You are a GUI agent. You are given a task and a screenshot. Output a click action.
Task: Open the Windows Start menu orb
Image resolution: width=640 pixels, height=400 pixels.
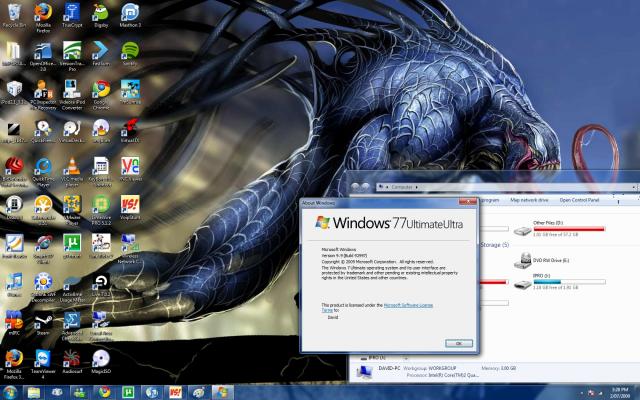click(9, 393)
